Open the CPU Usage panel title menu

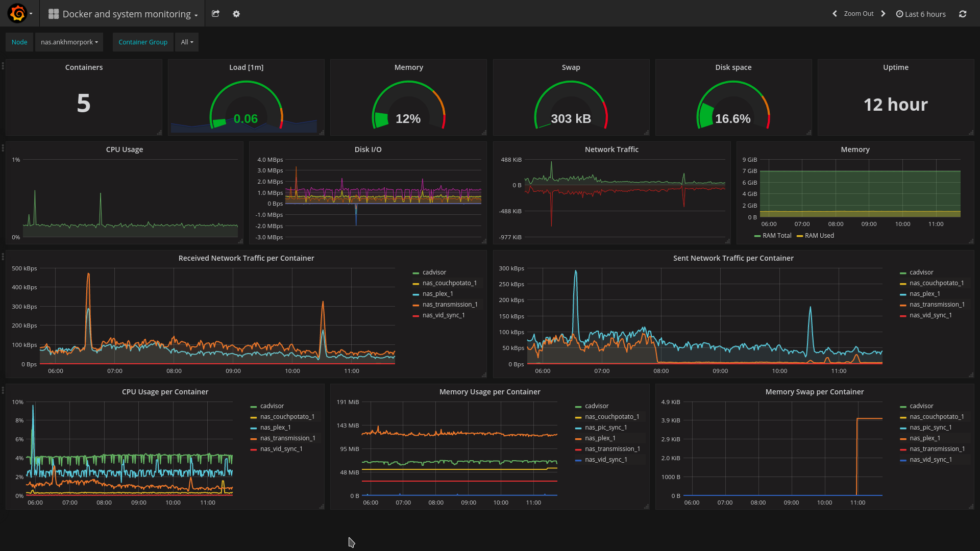(124, 149)
